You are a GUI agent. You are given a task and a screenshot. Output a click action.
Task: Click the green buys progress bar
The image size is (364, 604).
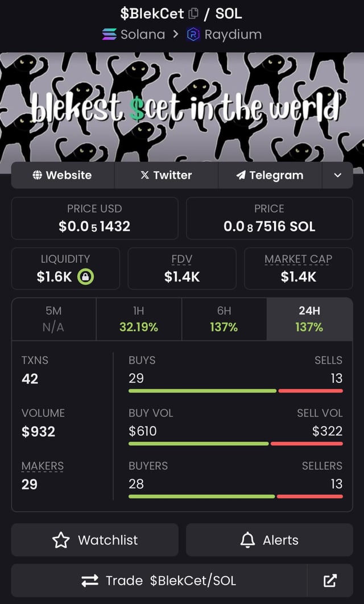pos(202,391)
